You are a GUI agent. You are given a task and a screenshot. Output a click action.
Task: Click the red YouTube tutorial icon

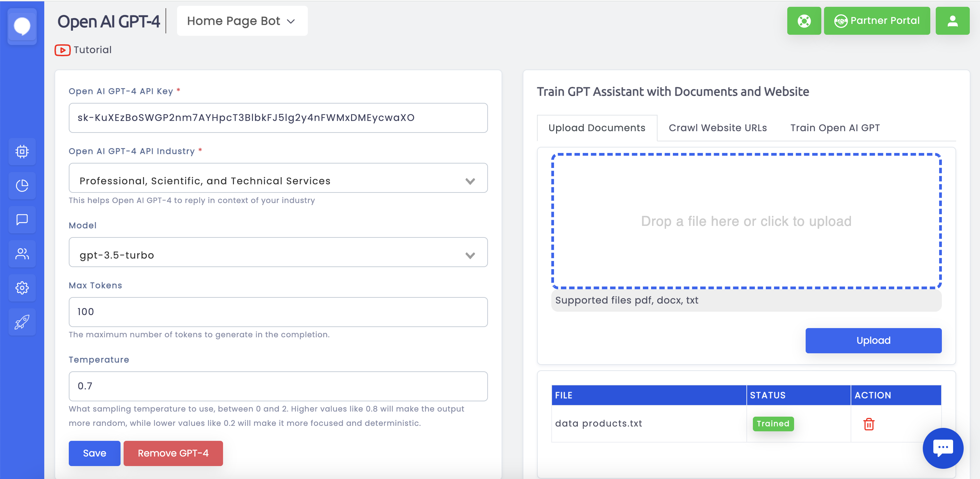tap(62, 50)
